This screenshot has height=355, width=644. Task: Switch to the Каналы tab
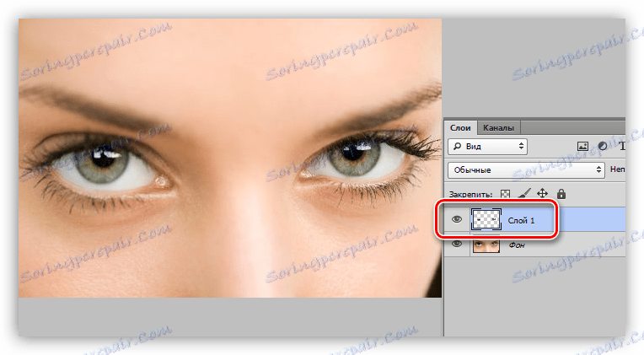[x=498, y=128]
